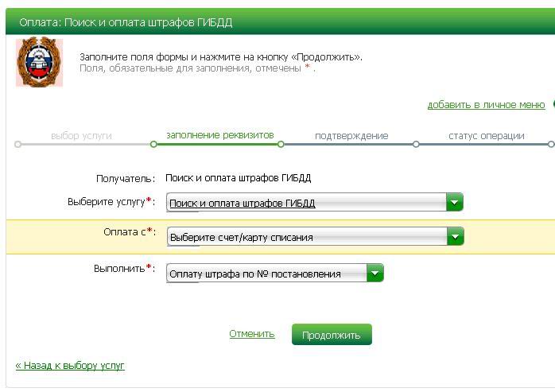This screenshot has width=555, height=392.
Task: Click green icon beside 'добавить в личное меню'
Action: point(552,104)
